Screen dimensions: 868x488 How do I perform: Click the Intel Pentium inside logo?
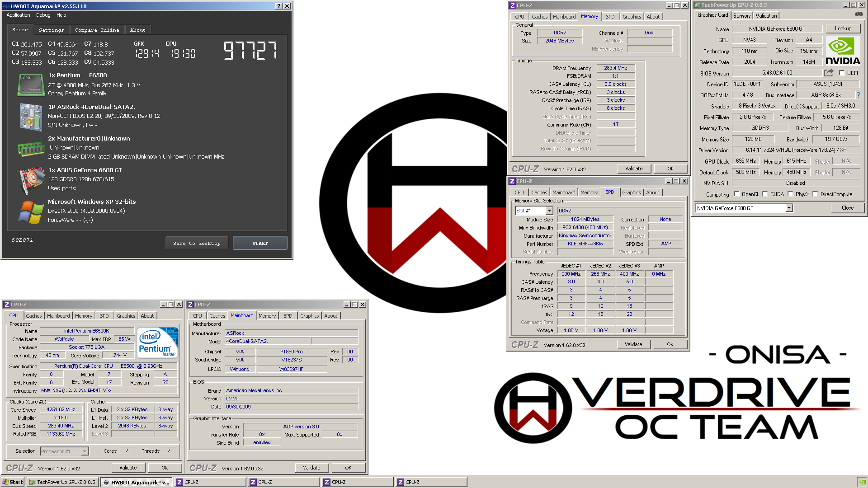click(x=157, y=343)
